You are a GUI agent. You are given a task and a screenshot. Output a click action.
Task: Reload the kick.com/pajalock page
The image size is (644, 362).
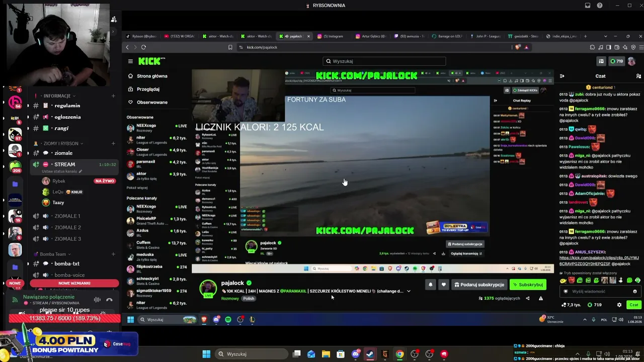pyautogui.click(x=143, y=47)
